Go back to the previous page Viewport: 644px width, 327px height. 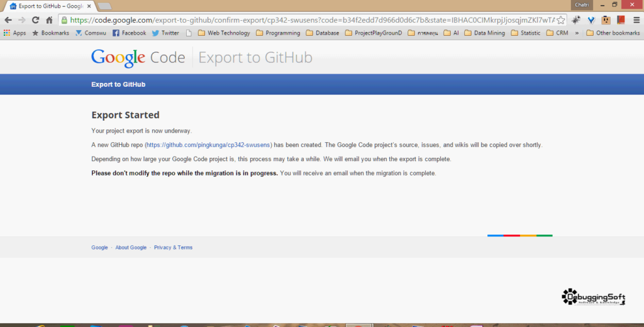8,19
